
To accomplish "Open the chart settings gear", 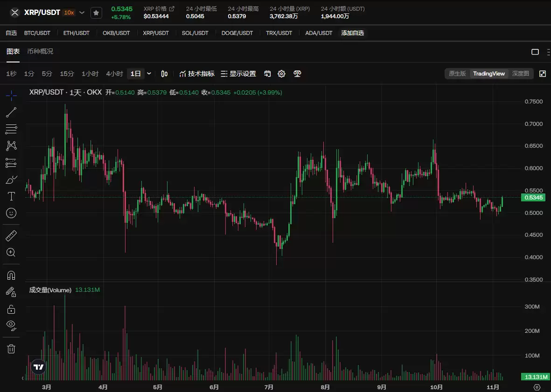I will pos(281,74).
